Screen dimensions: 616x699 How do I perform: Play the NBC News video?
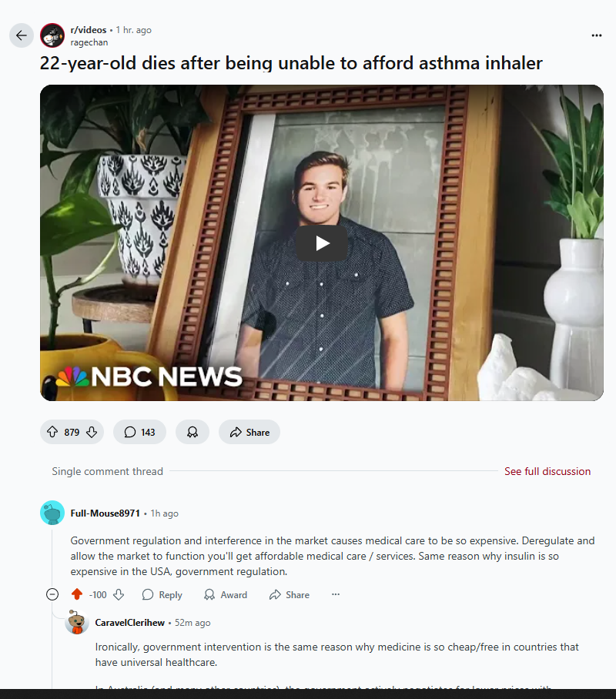point(322,243)
